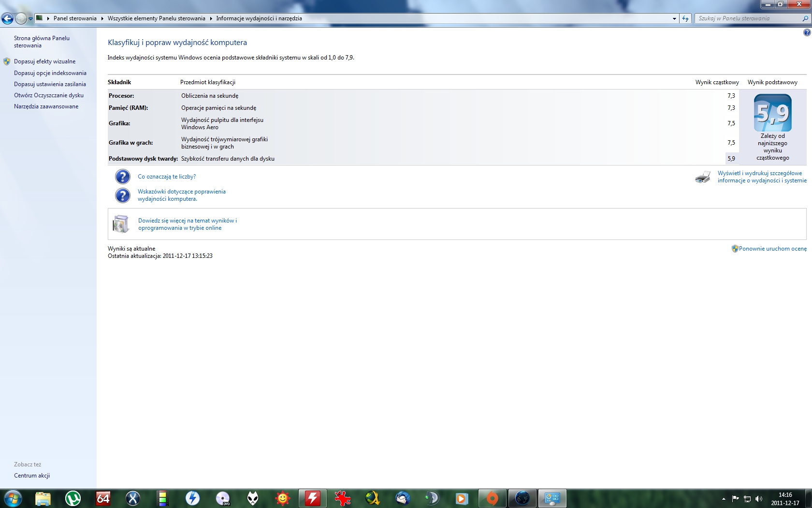
Task: Click the Ponownie uruchom ocenę link
Action: coord(772,249)
